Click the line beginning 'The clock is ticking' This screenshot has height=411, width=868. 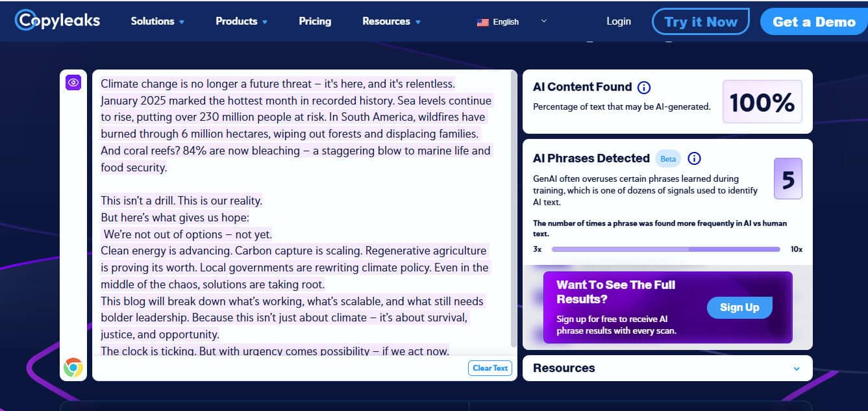coord(275,351)
